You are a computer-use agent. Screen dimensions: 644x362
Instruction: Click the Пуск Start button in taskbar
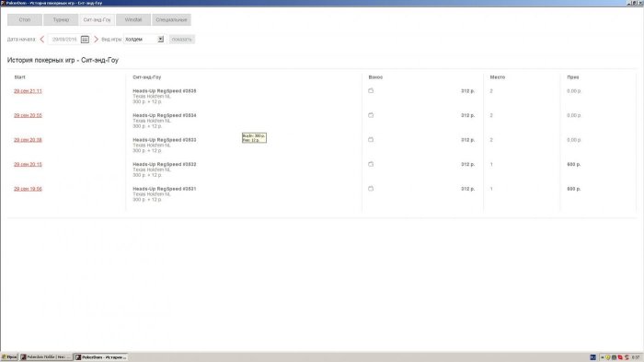pyautogui.click(x=9, y=357)
